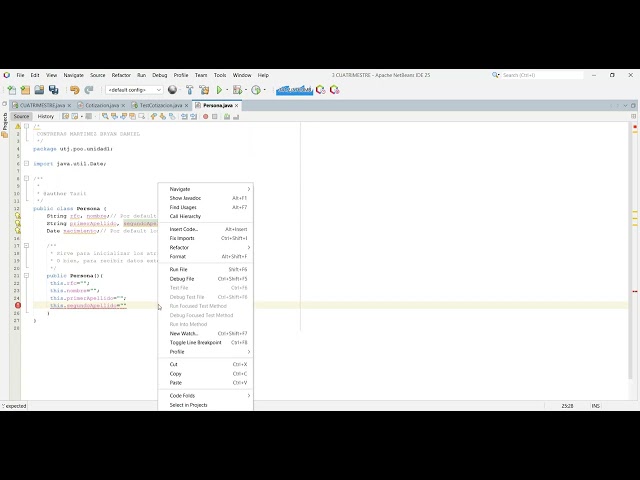
Task: Click the Build Project hammer icon
Action: [190, 90]
